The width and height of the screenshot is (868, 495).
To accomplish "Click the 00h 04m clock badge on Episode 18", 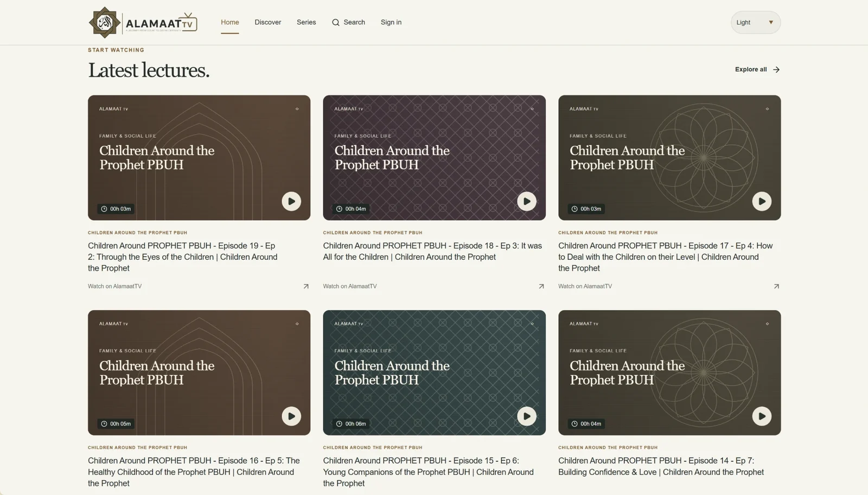I will point(351,209).
